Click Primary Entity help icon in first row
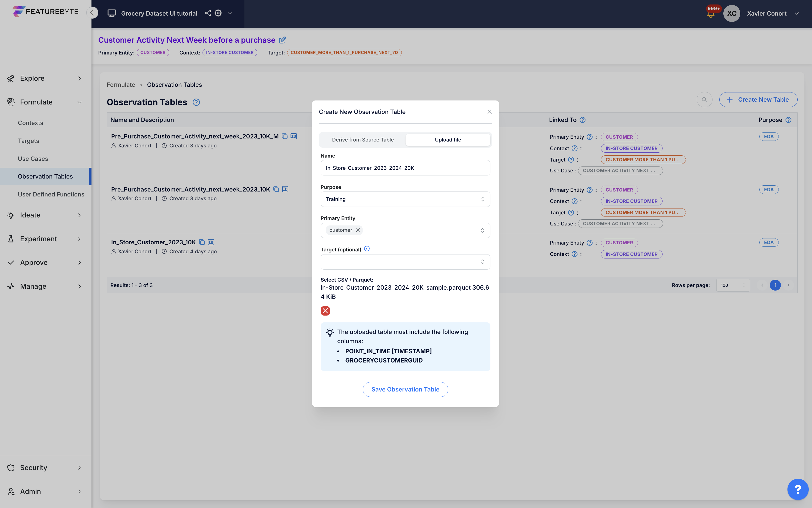This screenshot has height=508, width=812. pos(589,137)
